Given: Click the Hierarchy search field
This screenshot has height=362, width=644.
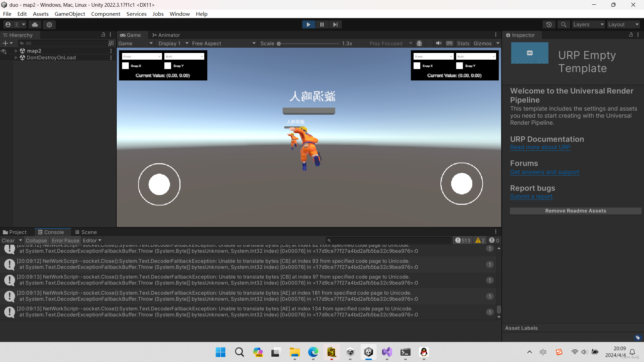Looking at the screenshot, I should click(63, 43).
